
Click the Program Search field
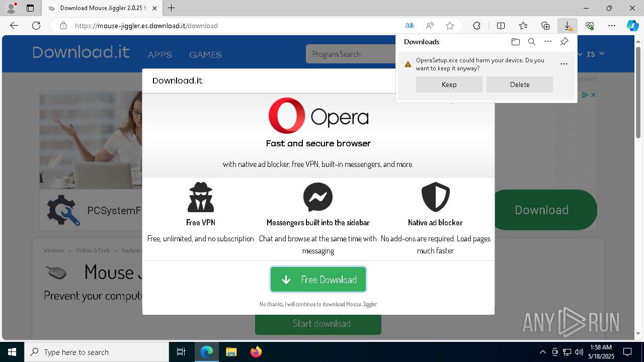(351, 54)
